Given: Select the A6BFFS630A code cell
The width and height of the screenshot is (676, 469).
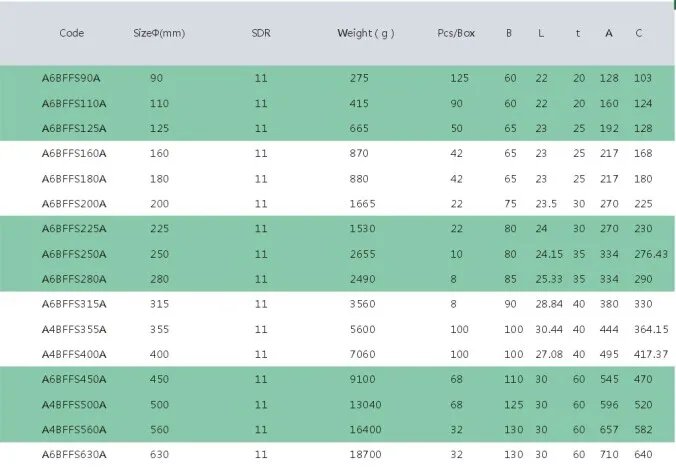Looking at the screenshot, I should click(x=74, y=455).
